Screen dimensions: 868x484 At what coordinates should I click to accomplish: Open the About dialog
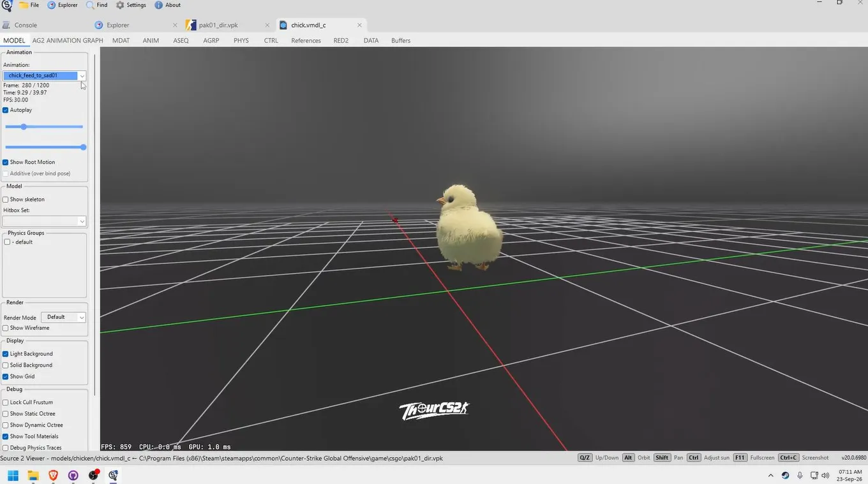coord(168,5)
